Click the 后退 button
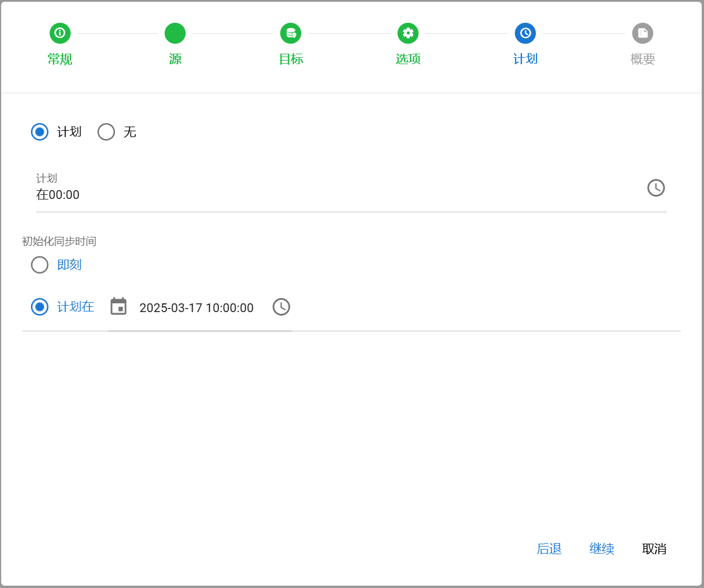704x588 pixels. (549, 549)
